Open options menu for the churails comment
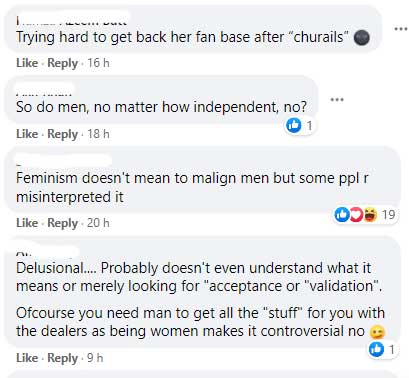The image size is (409, 378). [x=401, y=29]
